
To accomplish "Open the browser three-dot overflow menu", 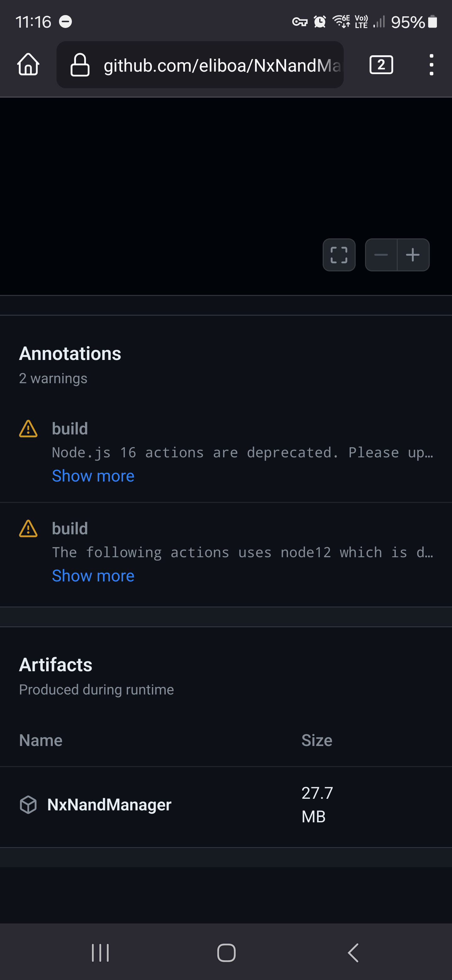I will pyautogui.click(x=431, y=65).
